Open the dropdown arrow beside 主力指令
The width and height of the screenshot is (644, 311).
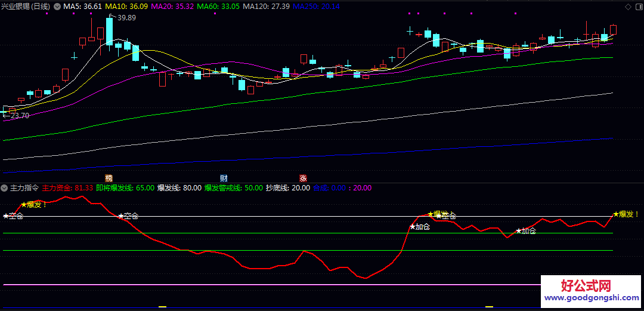point(5,187)
